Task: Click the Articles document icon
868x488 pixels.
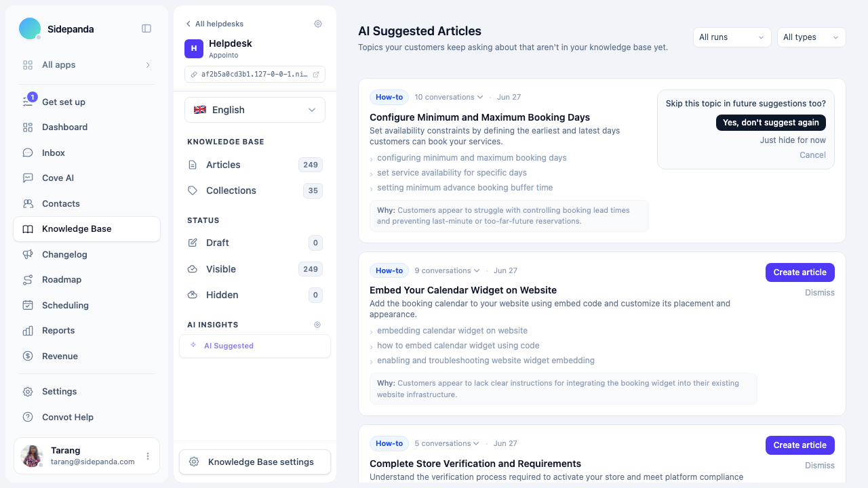Action: [x=193, y=165]
